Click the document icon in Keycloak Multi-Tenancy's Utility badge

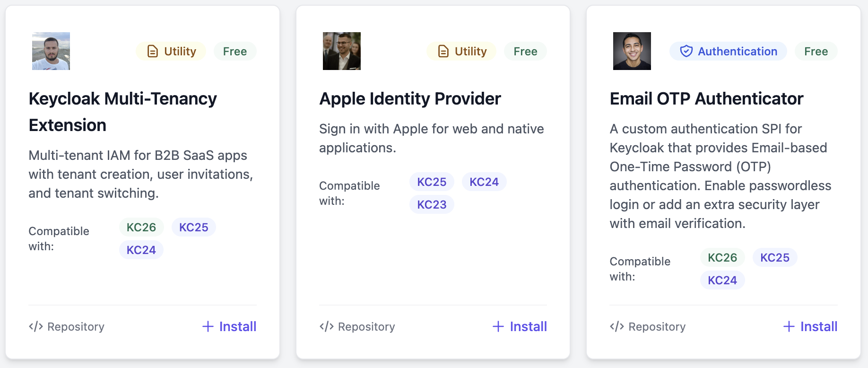coord(153,51)
